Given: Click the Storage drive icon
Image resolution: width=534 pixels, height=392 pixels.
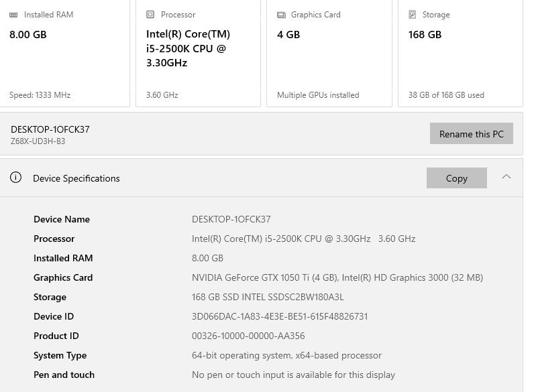Looking at the screenshot, I should 413,14.
